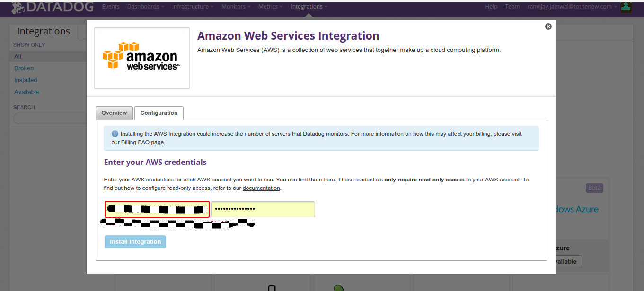The image size is (644, 291).
Task: Click the Beta badge on Azure card
Action: 594,188
